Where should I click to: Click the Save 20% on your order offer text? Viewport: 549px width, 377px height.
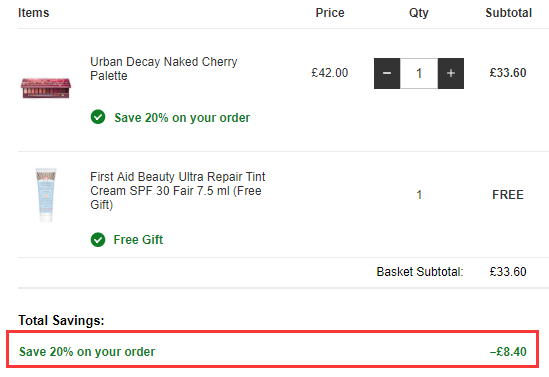(182, 118)
